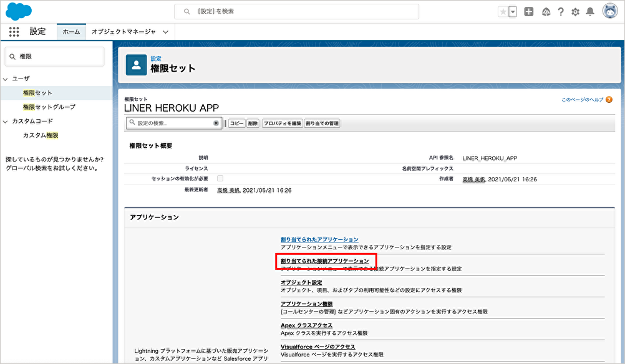Clear the 設定の検索 field with X icon

[216, 123]
